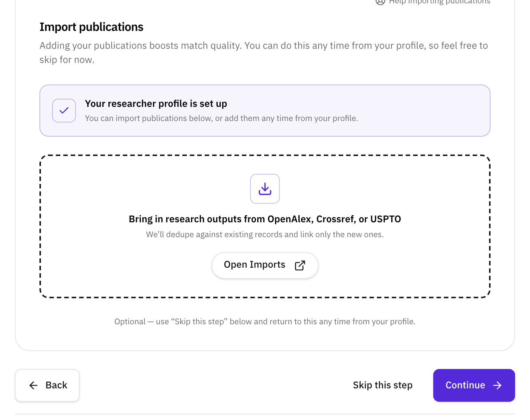Click the download import icon
Image resolution: width=530 pixels, height=420 pixels.
point(265,189)
